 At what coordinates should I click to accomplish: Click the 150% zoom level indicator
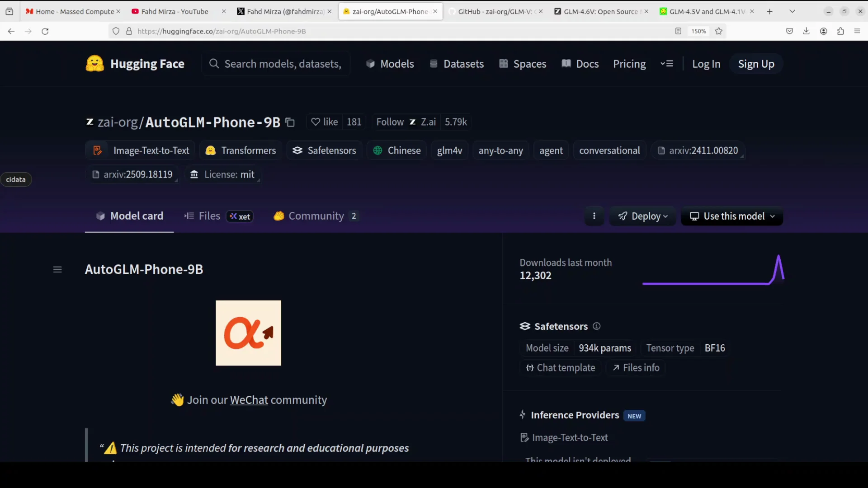point(698,31)
